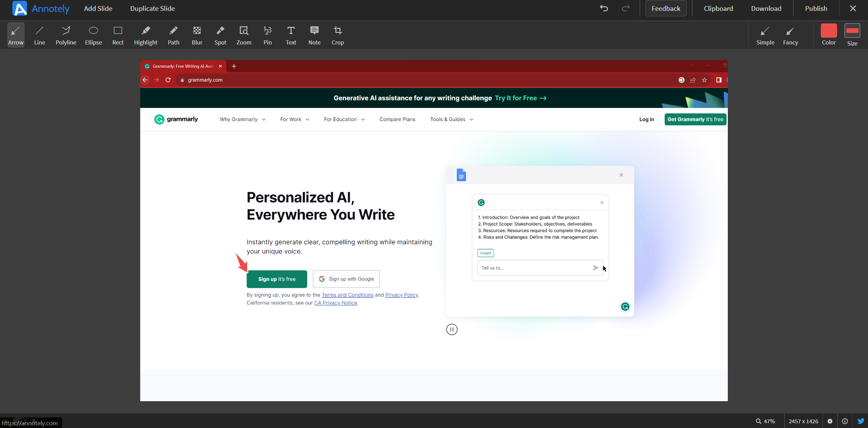The width and height of the screenshot is (868, 428).
Task: Select the Line tool
Action: tap(39, 35)
